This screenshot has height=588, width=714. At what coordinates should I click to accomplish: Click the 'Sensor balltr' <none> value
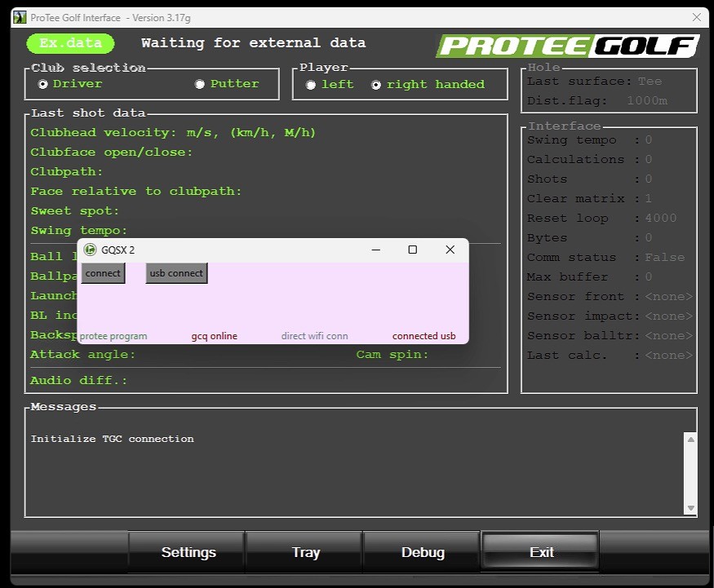coord(668,335)
